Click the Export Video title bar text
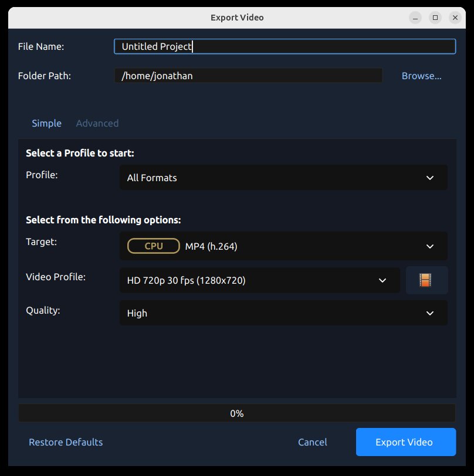 (237, 18)
